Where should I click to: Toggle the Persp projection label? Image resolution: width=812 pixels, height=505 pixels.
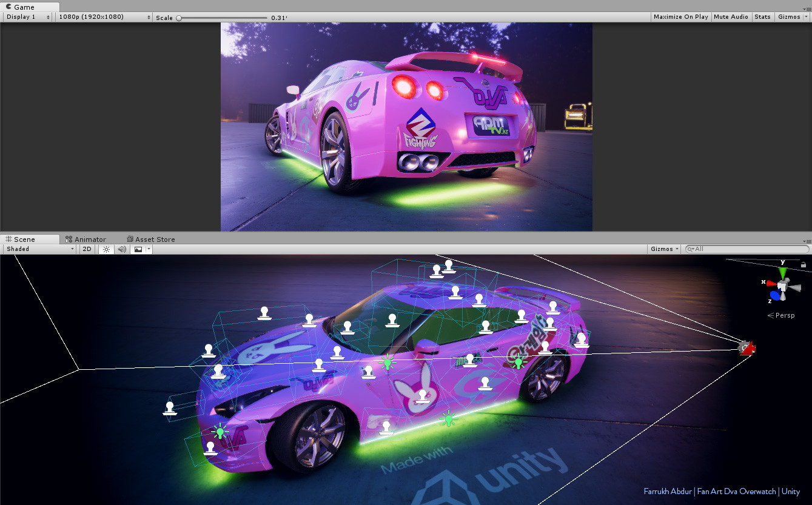[781, 315]
